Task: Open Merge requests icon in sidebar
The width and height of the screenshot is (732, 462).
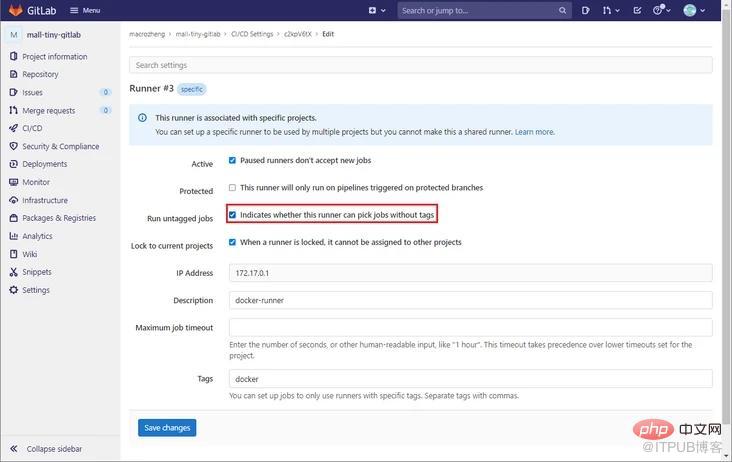Action: tap(14, 111)
